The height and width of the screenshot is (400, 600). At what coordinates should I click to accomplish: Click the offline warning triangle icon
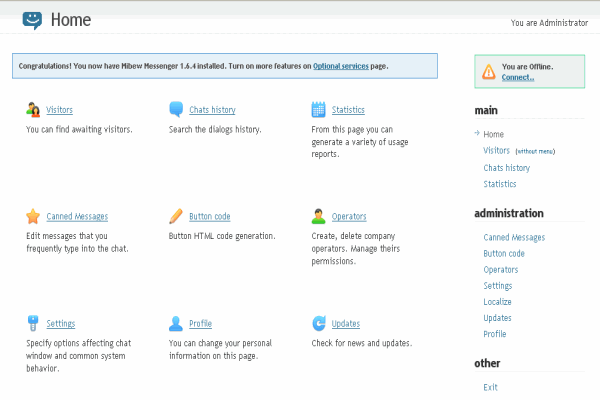(489, 72)
